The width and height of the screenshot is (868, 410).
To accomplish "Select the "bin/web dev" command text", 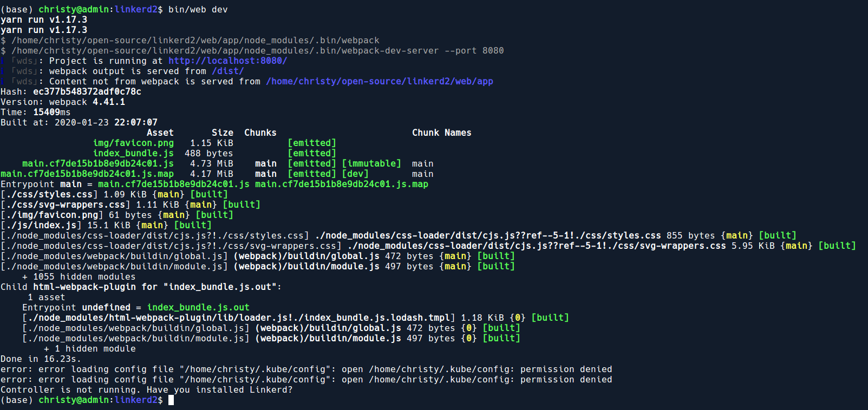I will pos(198,9).
